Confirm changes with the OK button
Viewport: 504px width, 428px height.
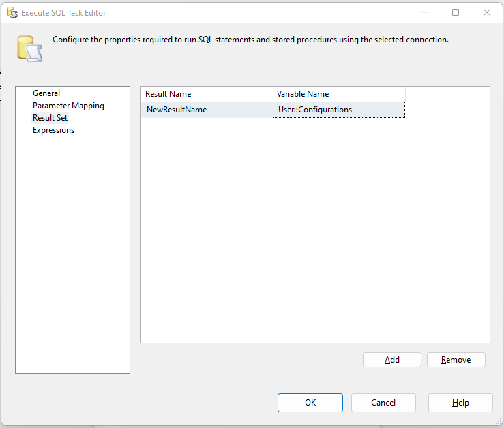310,403
